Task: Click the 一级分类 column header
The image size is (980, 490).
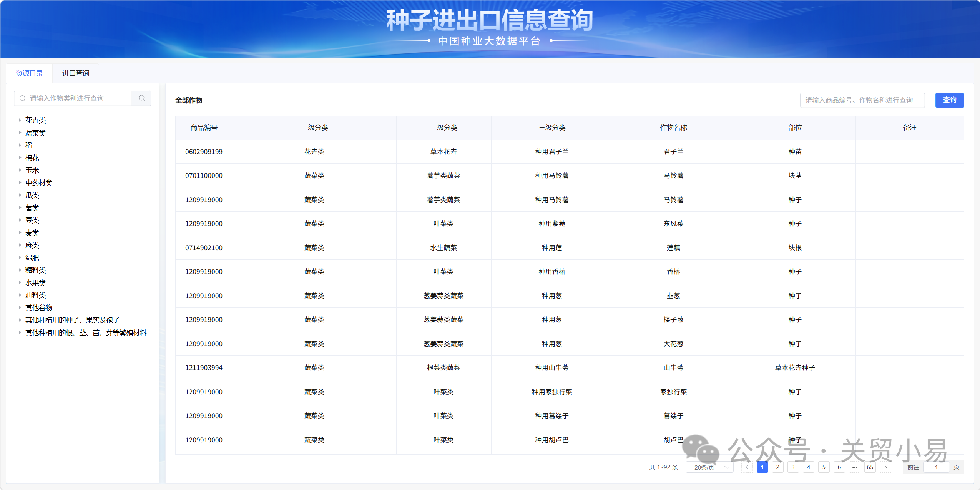Action: pyautogui.click(x=314, y=128)
